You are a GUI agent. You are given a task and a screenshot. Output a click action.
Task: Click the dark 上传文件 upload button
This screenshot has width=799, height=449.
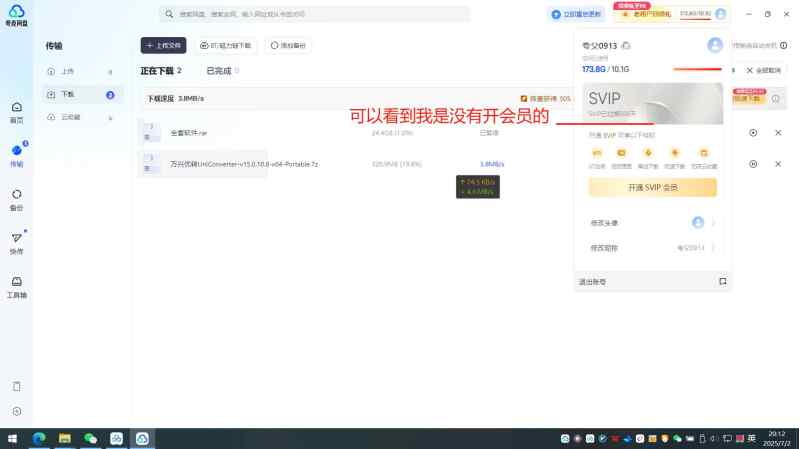164,45
